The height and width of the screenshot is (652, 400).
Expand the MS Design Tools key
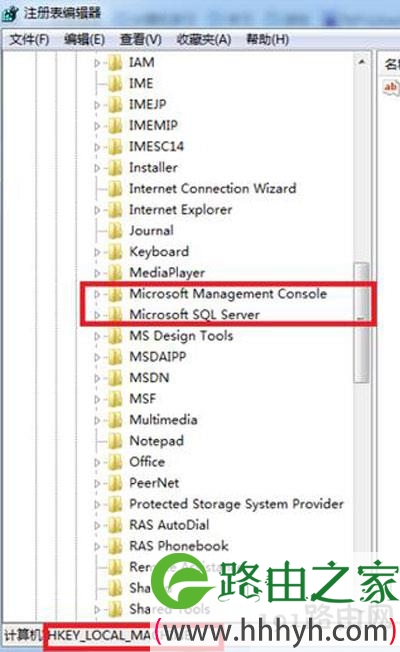tap(97, 336)
